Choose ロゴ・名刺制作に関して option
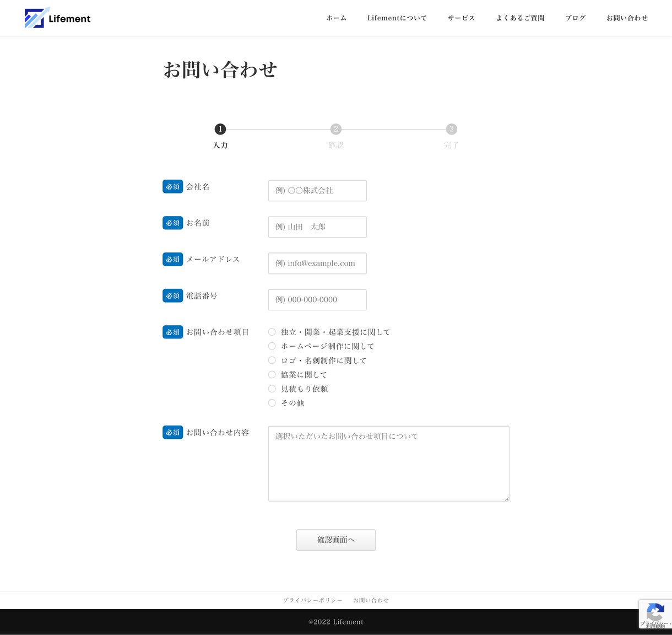 [x=272, y=360]
